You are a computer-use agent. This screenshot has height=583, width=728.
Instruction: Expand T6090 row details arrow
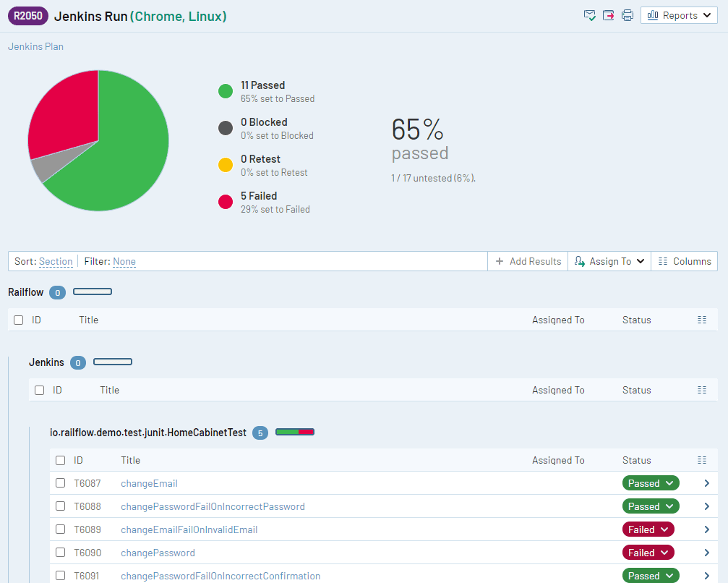[706, 553]
